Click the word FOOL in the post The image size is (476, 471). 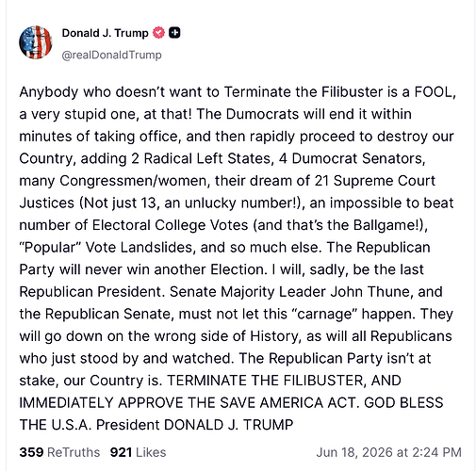coord(433,92)
